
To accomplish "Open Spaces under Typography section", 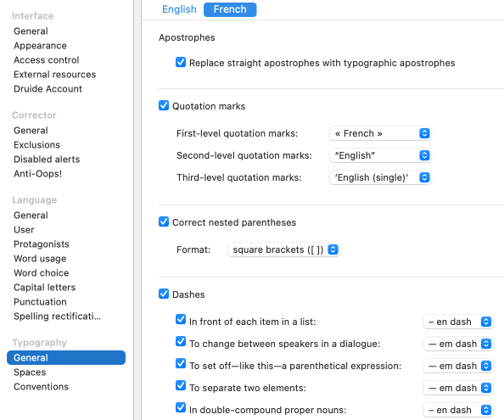I will [30, 372].
